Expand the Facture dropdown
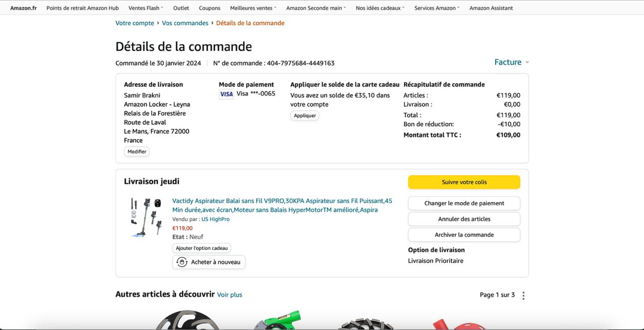644x330 pixels. pyautogui.click(x=511, y=62)
